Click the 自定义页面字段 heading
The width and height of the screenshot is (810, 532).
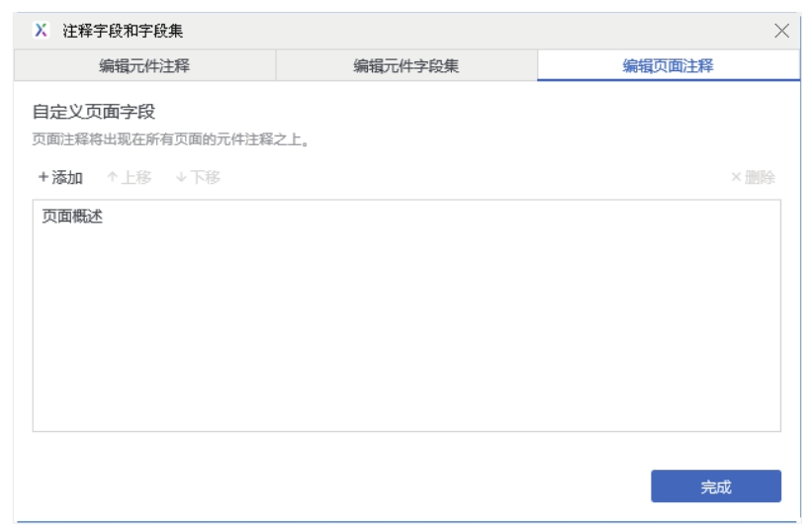tap(94, 112)
